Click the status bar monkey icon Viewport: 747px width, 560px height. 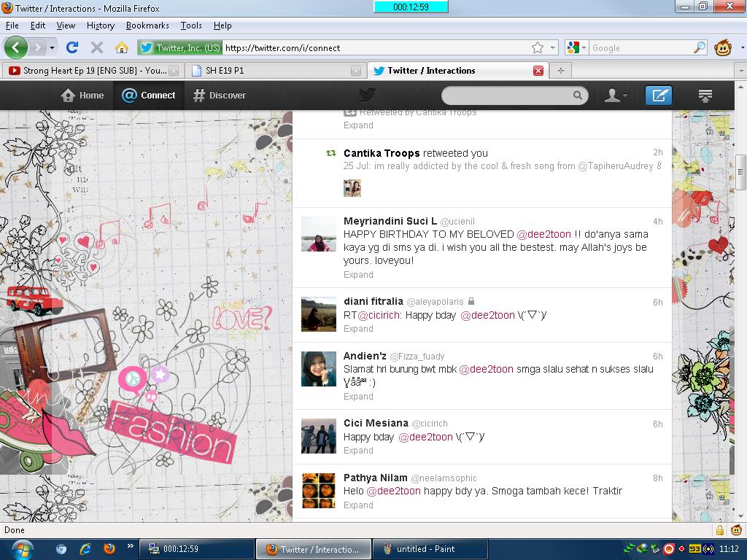click(x=737, y=529)
